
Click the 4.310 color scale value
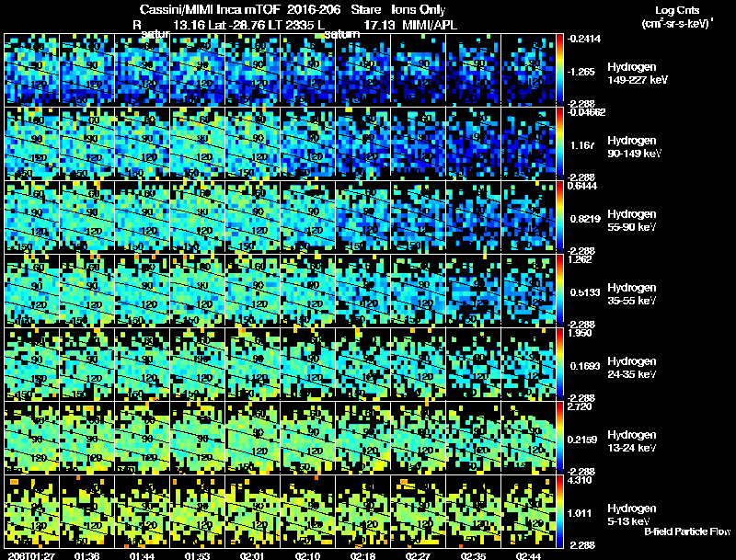580,480
